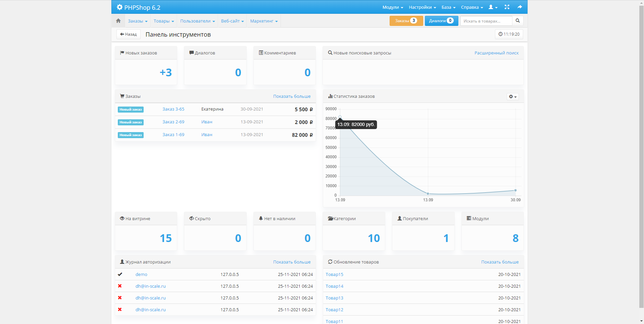Open product Товар13
This screenshot has height=324, width=644.
(334, 298)
